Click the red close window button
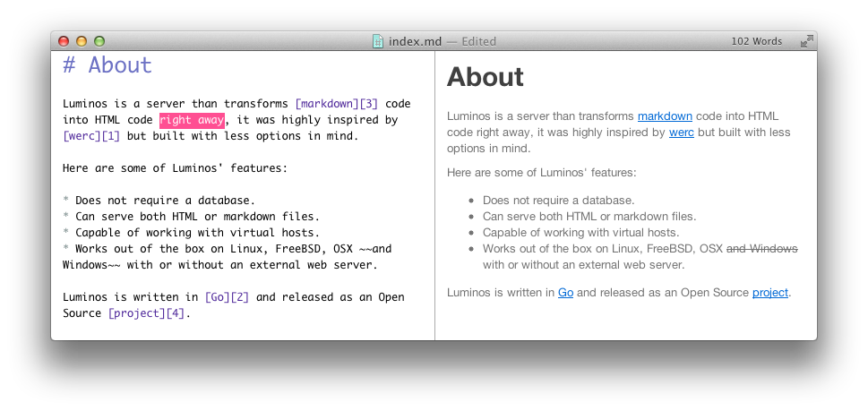Viewport: 868px width, 411px height. tap(64, 41)
